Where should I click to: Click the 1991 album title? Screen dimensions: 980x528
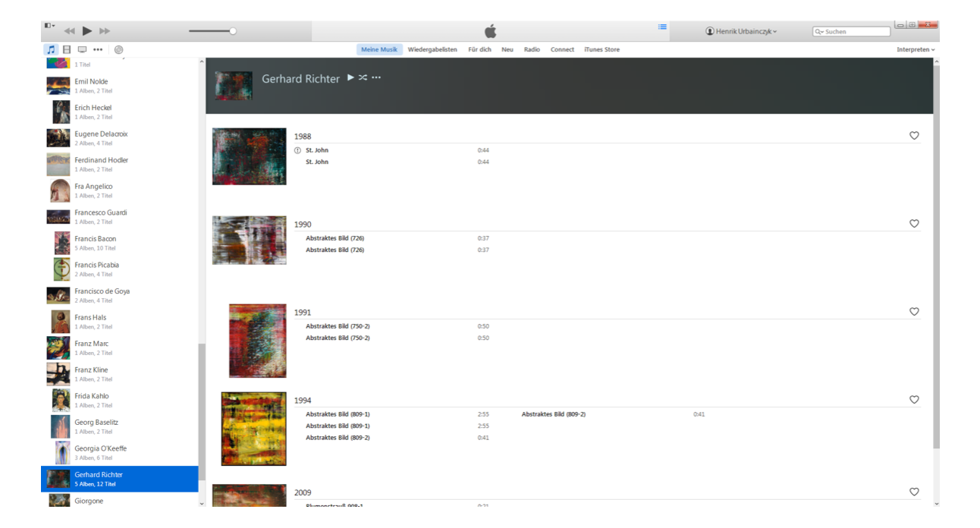[x=303, y=313]
